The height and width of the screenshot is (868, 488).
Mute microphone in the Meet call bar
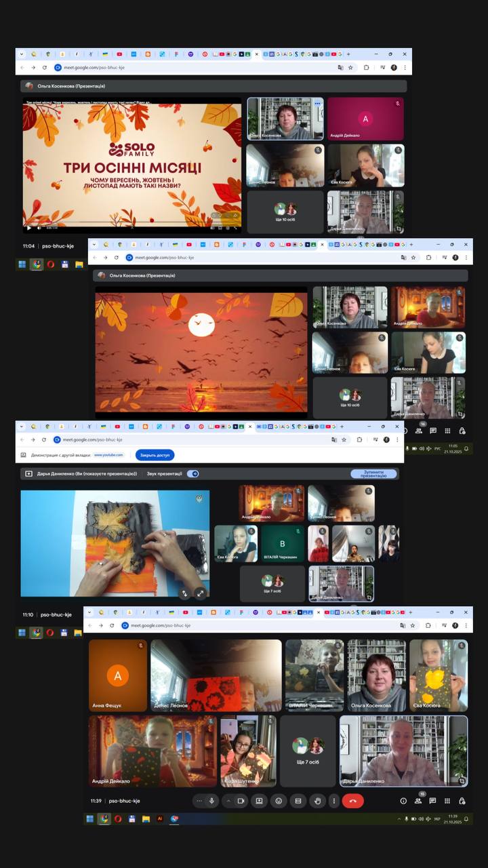point(211,801)
